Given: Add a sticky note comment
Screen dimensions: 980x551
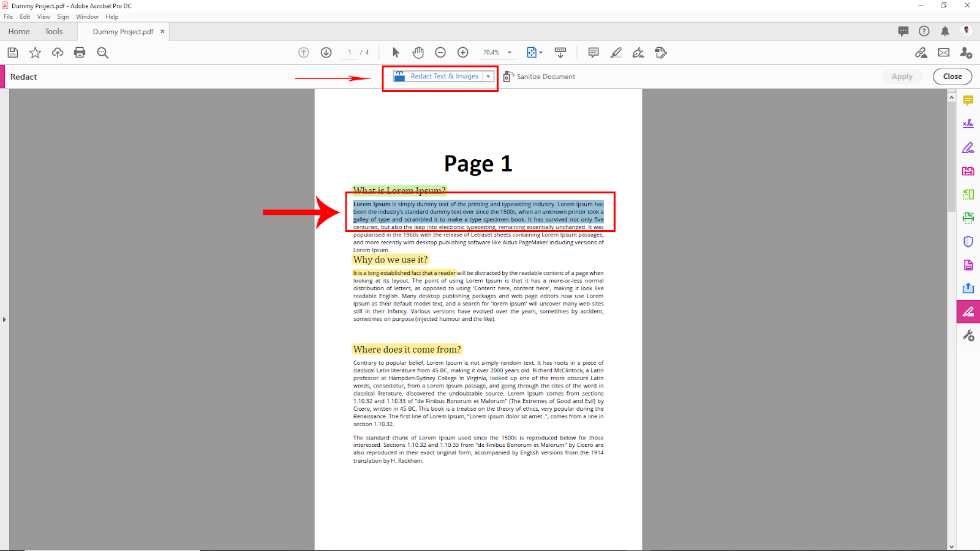Looking at the screenshot, I should click(594, 53).
